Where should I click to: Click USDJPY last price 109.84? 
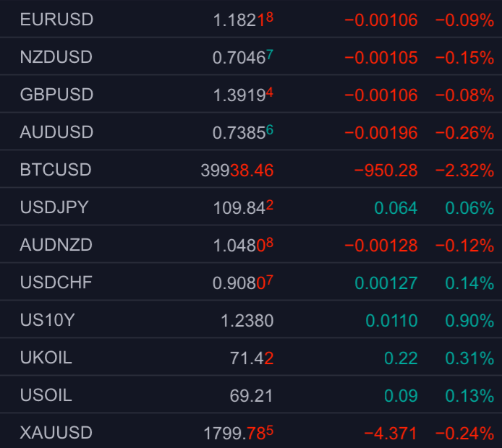(242, 208)
